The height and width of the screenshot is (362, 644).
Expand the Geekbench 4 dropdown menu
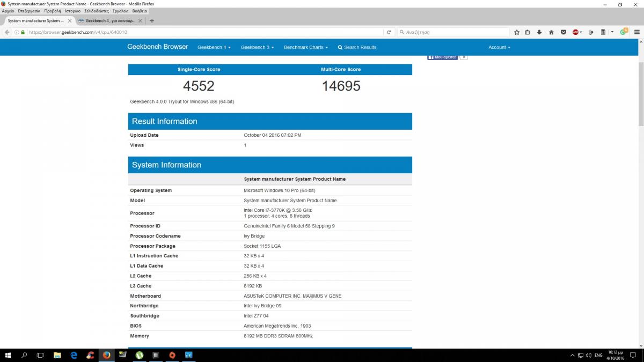tap(214, 47)
